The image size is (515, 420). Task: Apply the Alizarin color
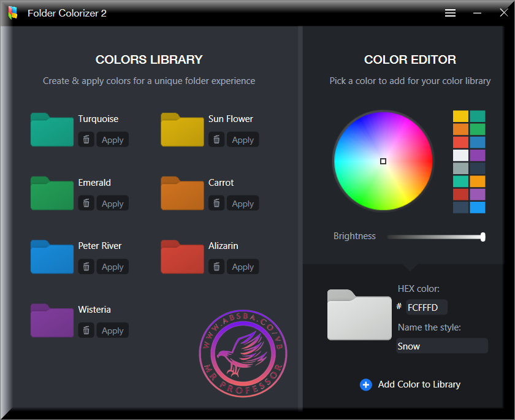243,267
